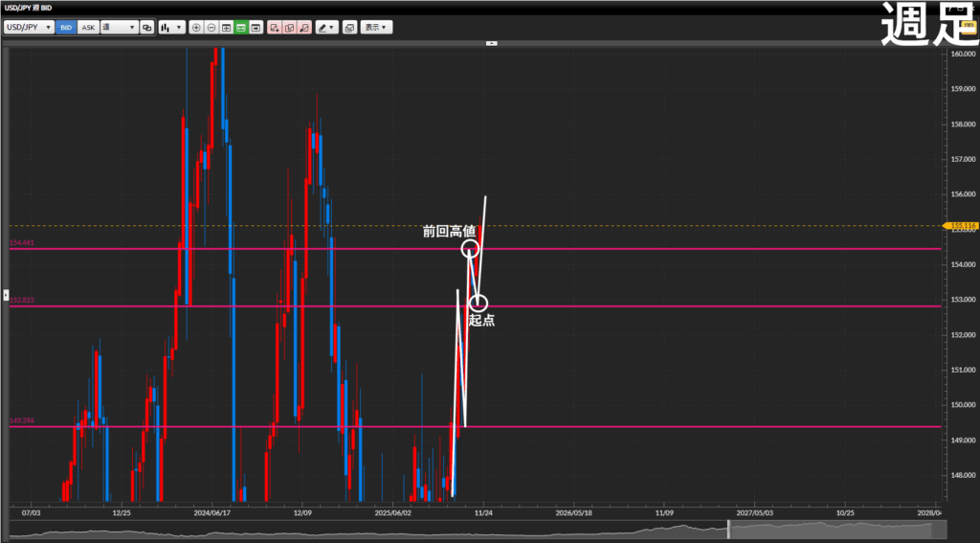The image size is (980, 543).
Task: Click the middle pink order icon
Action: tap(289, 28)
